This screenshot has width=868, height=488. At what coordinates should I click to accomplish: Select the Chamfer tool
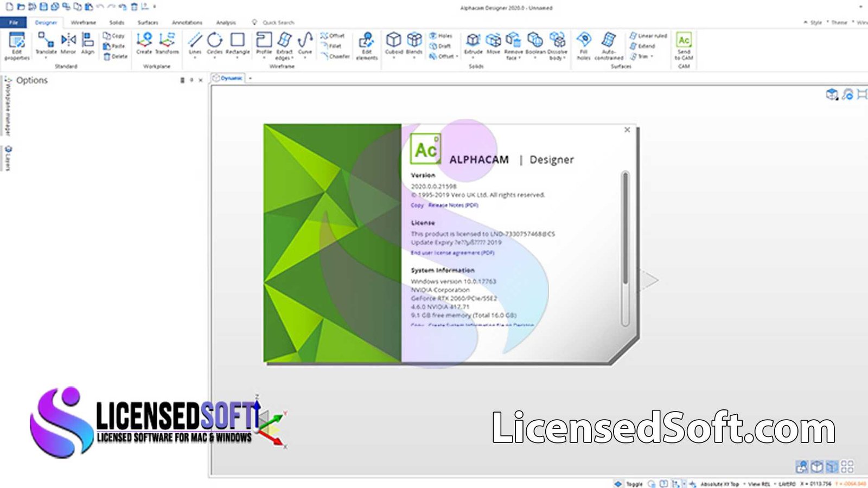tap(335, 56)
